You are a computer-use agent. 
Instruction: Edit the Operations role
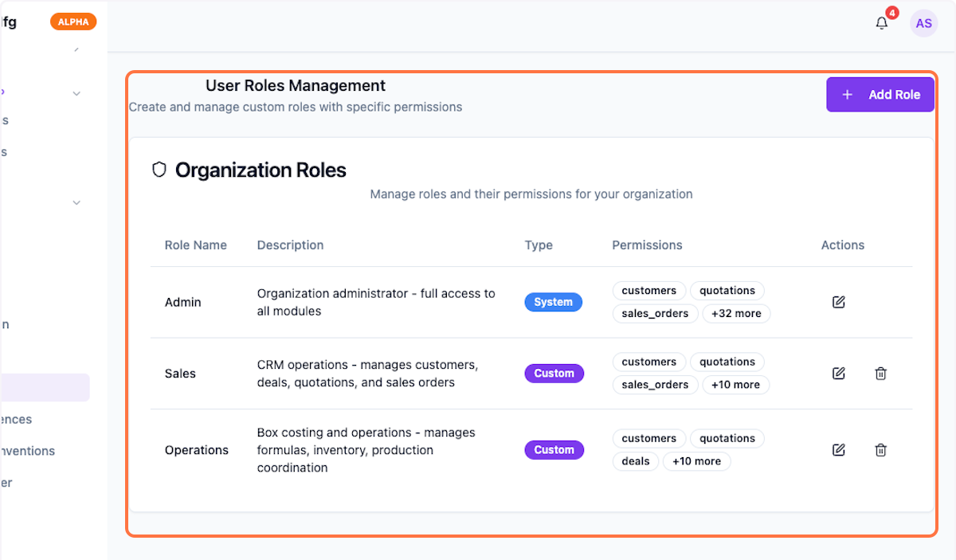[838, 450]
